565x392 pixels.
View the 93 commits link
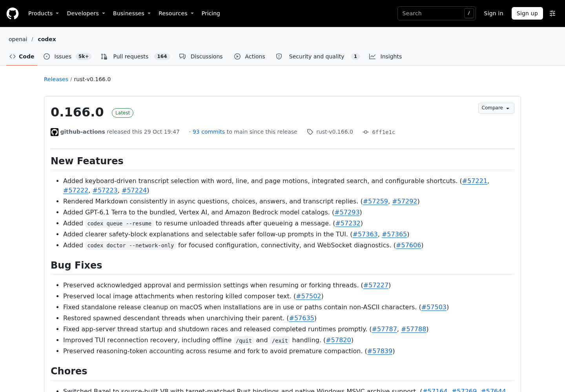[209, 132]
